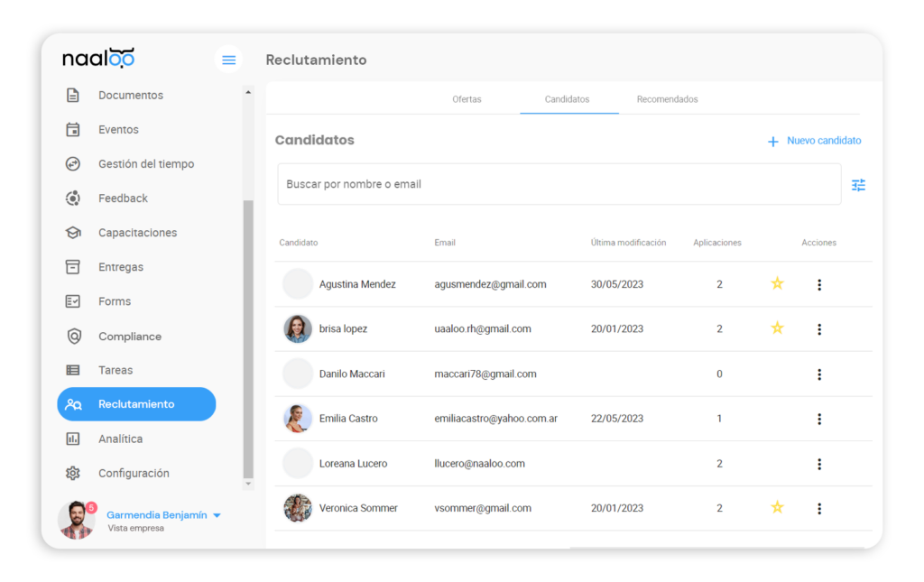Screen dimensions: 924x582
Task: Open Capacitaciones menu item
Action: click(137, 233)
